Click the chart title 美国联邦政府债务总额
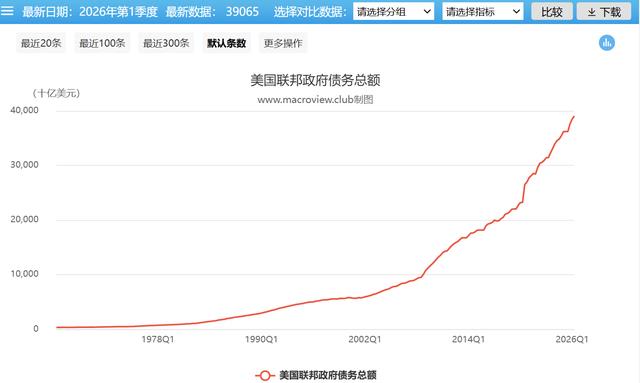Image resolution: width=640 pixels, height=383 pixels. [x=315, y=80]
